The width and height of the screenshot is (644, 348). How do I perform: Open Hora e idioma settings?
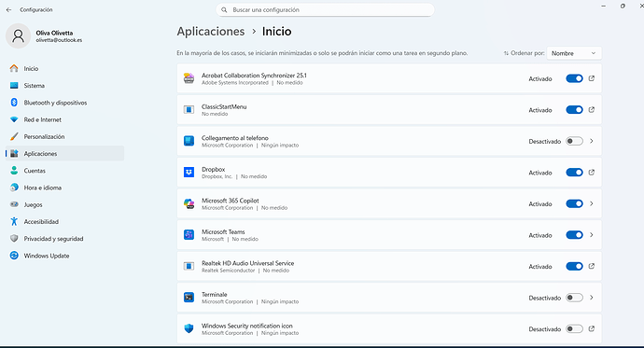[x=65, y=188]
